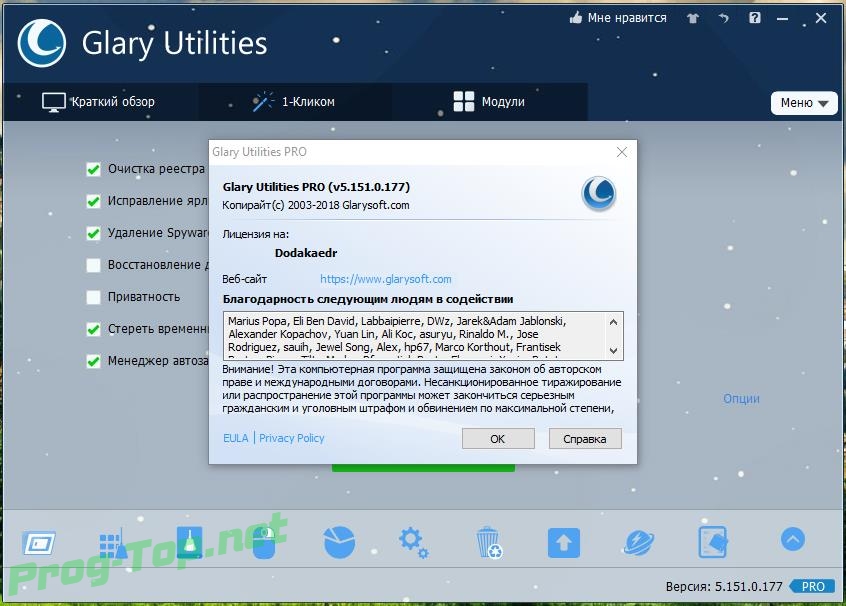Switch to the '1-Кликом' tab
Viewport: 846px width, 606px height.
tap(296, 102)
